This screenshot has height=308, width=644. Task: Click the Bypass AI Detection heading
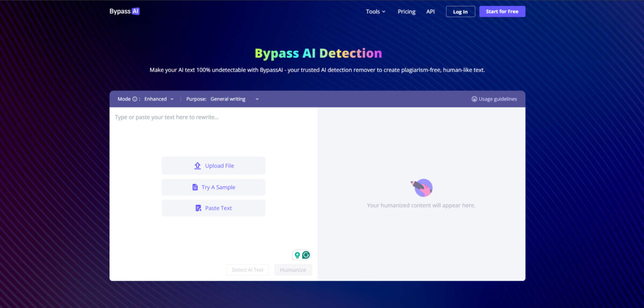pos(318,53)
